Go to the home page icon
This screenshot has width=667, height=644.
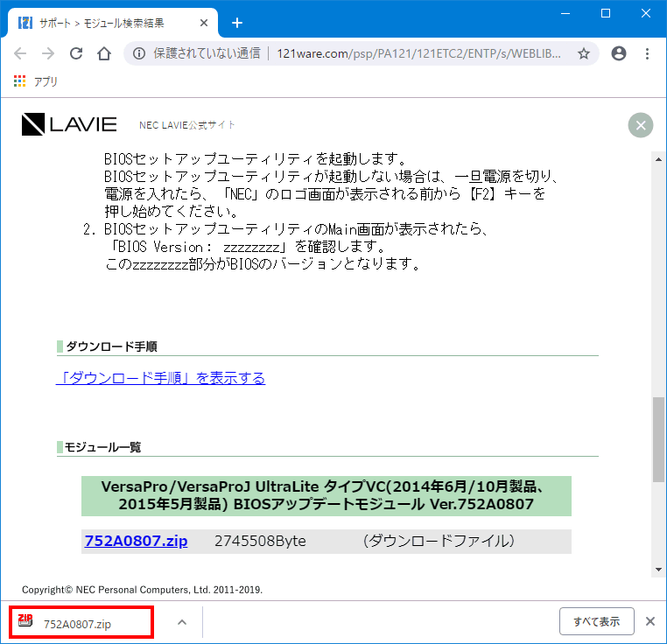pyautogui.click(x=104, y=53)
